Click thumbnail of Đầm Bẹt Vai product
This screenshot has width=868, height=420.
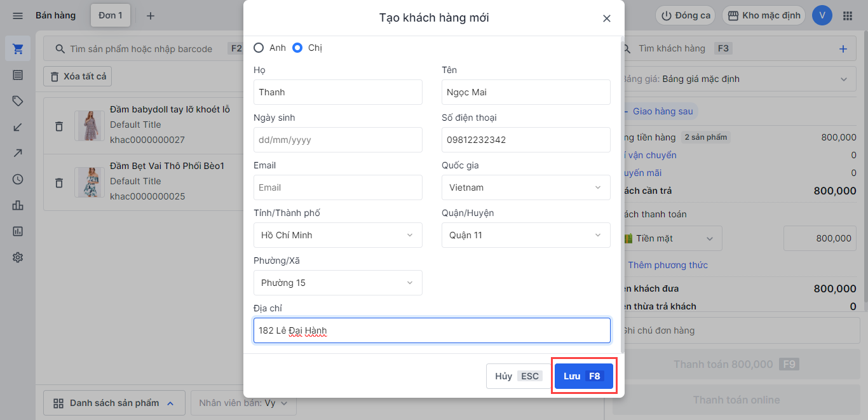[x=90, y=182]
